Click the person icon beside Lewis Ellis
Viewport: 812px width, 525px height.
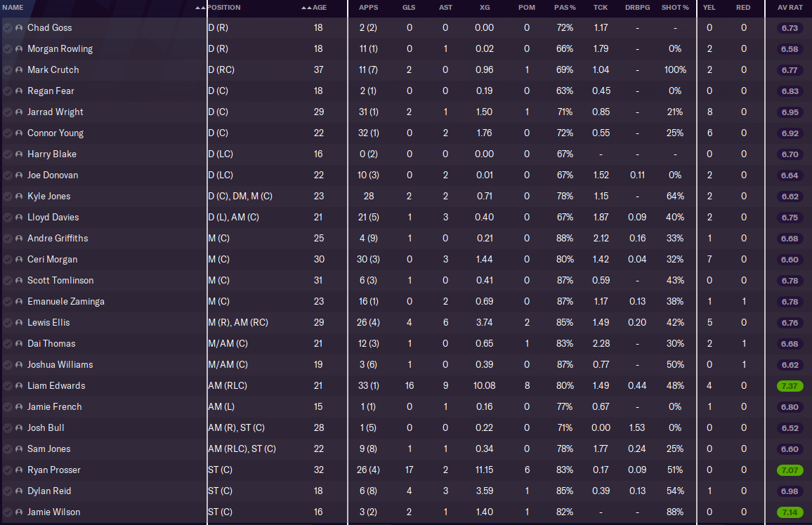point(19,323)
